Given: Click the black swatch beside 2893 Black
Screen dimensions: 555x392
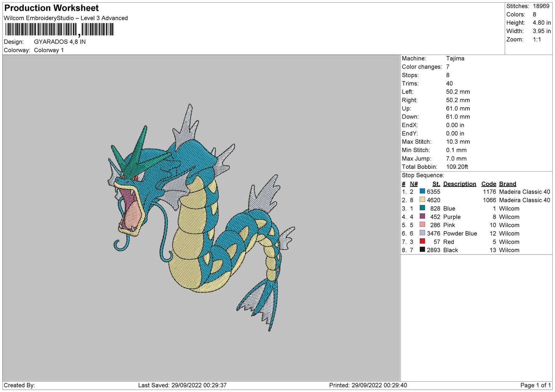Looking at the screenshot, I should 422,250.
